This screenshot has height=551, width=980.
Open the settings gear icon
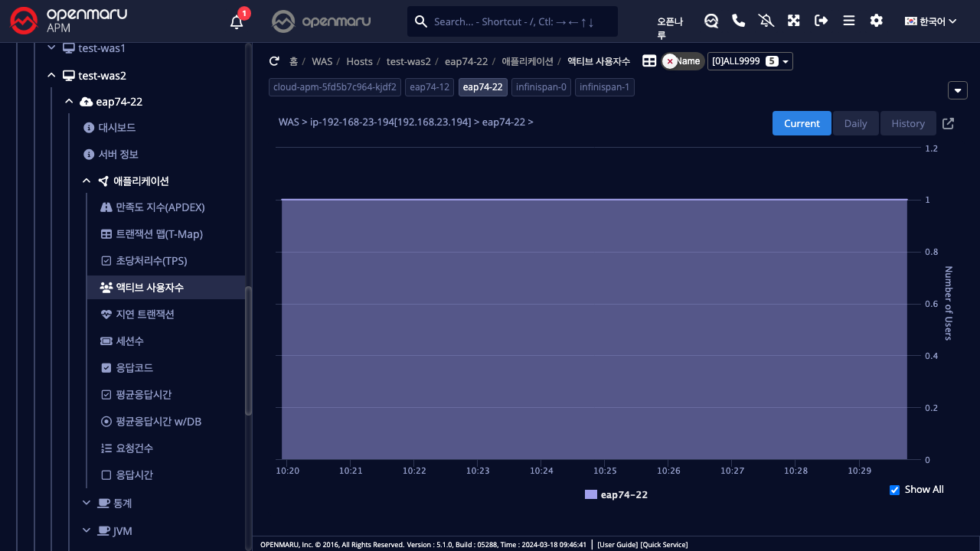(876, 21)
